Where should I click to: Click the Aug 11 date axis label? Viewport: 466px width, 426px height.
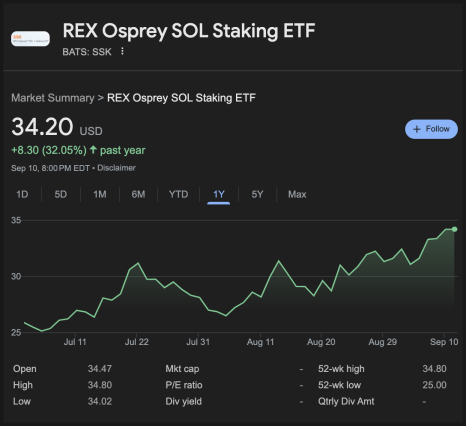tap(260, 342)
